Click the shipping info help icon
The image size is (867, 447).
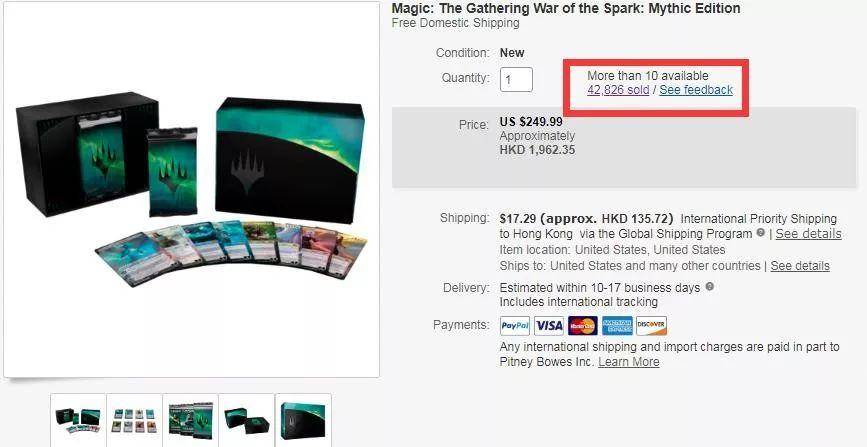tap(761, 233)
